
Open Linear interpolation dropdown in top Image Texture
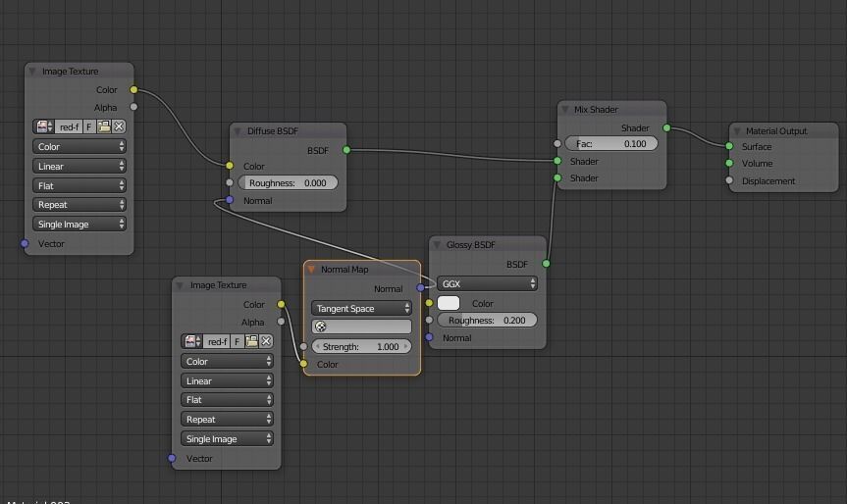coord(79,166)
